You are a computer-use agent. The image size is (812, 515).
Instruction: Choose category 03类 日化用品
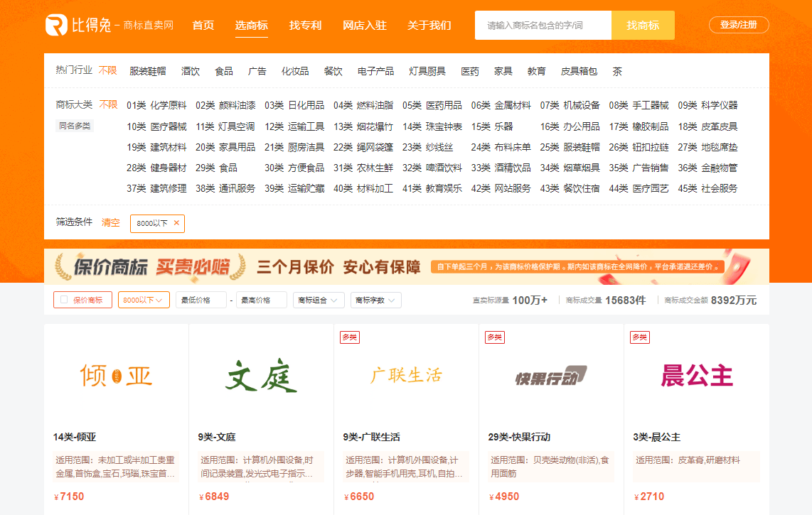294,106
